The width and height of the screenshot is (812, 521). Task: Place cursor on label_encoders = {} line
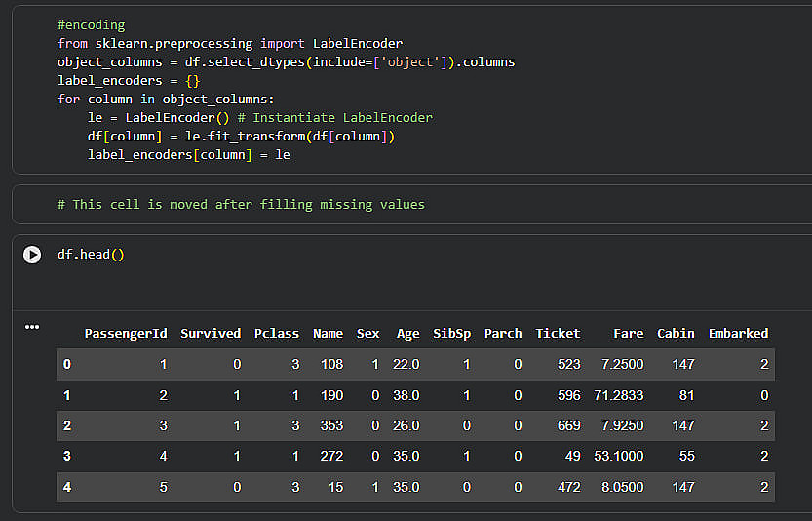point(129,80)
